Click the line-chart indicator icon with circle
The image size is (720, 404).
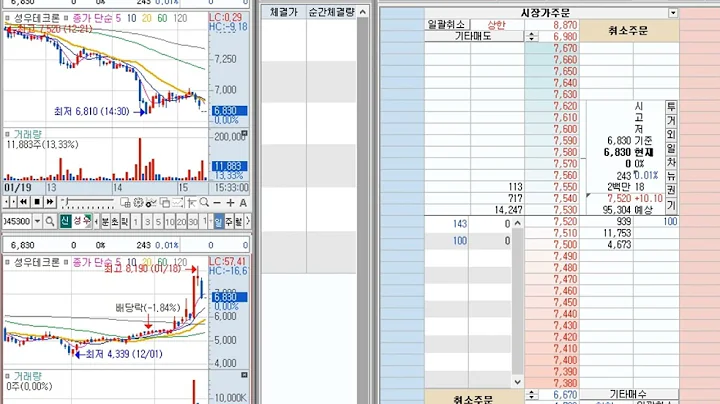151,202
